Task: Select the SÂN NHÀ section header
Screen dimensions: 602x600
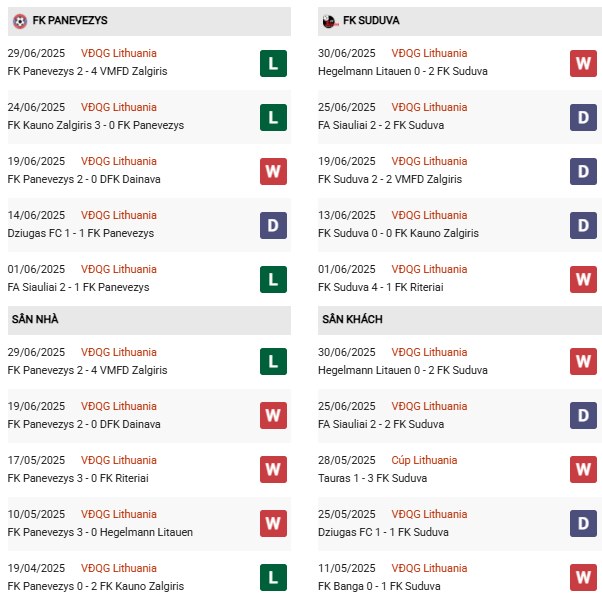Action: tap(34, 319)
